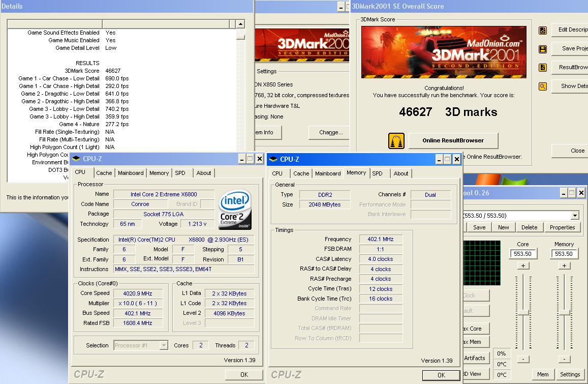Click the Save Project button

(x=570, y=48)
